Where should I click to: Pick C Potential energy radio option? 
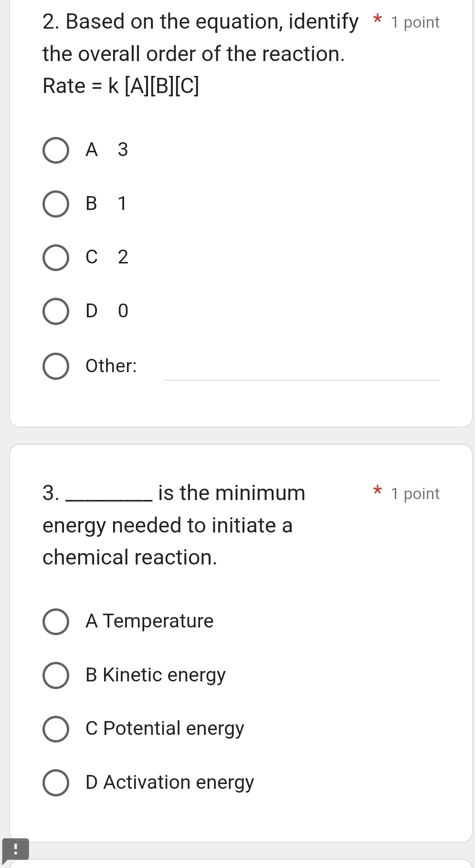(56, 729)
